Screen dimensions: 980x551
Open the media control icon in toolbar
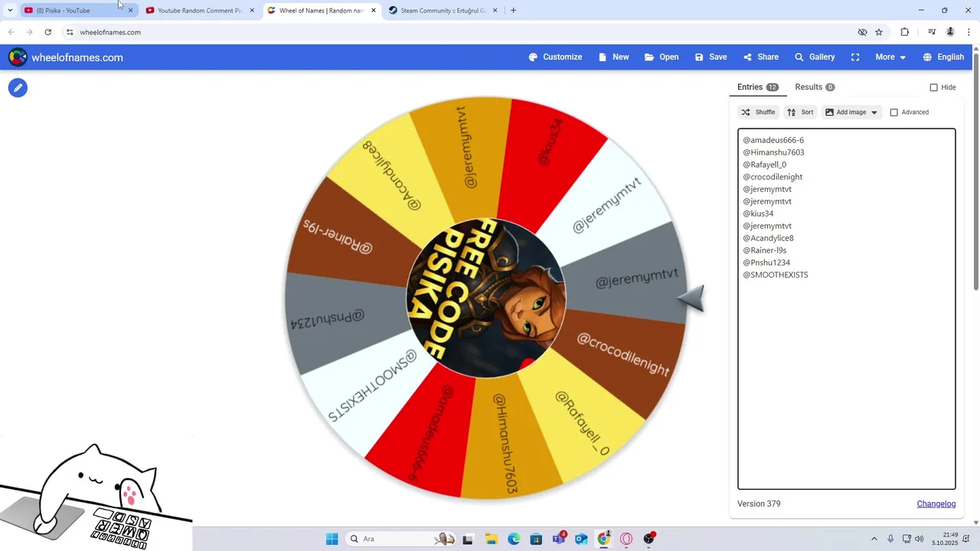932,32
